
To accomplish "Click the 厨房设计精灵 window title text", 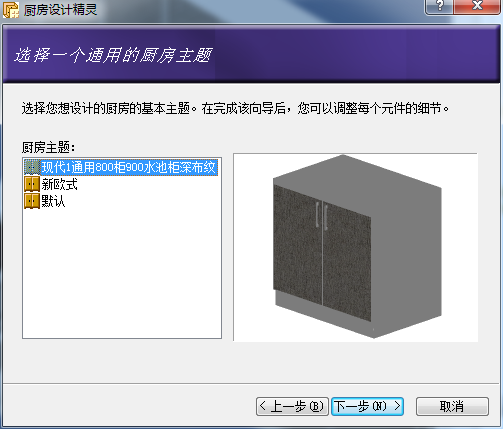I will tap(60, 10).
